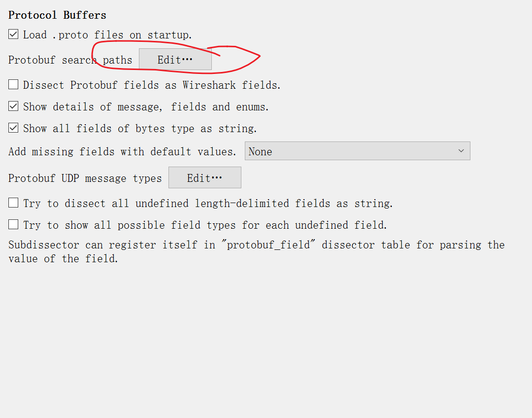Click the Subdissector description paragraph
532x418 pixels.
tap(256, 251)
